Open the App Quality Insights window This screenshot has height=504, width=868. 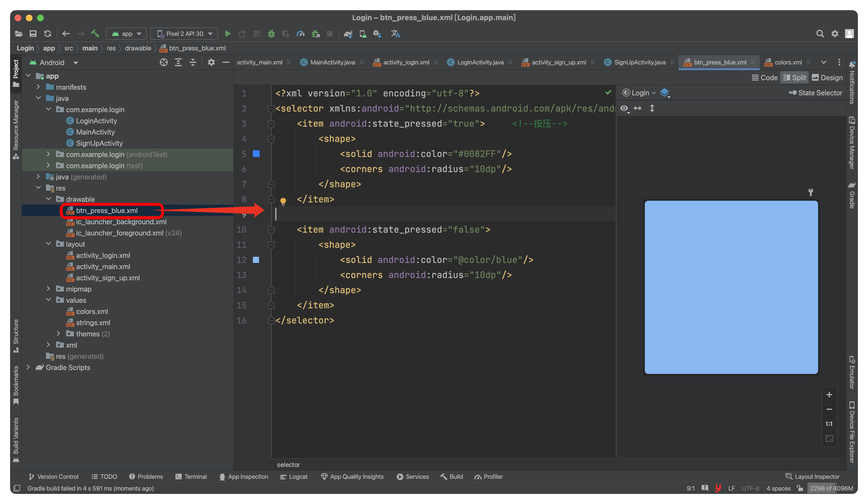352,477
